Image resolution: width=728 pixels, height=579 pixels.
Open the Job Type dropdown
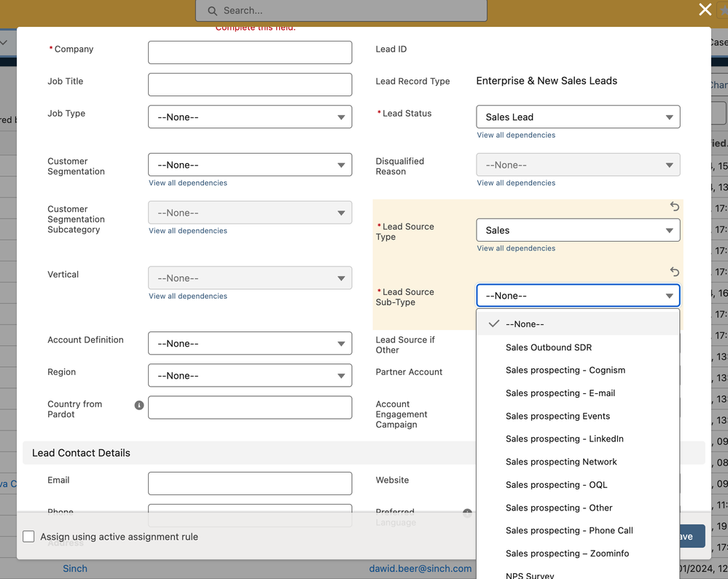point(250,117)
